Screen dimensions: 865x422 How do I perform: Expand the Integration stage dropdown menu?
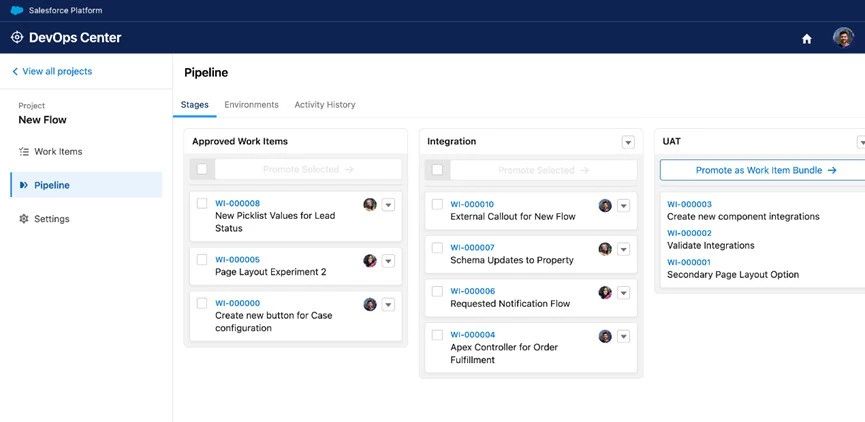[628, 142]
